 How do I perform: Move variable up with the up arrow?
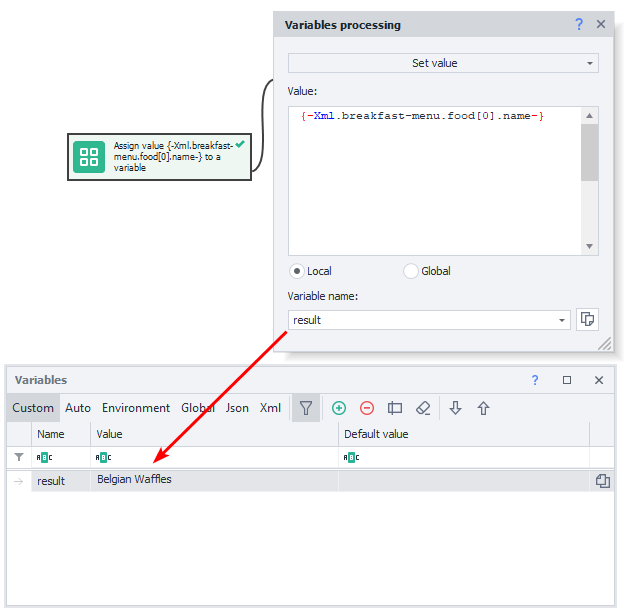point(483,408)
